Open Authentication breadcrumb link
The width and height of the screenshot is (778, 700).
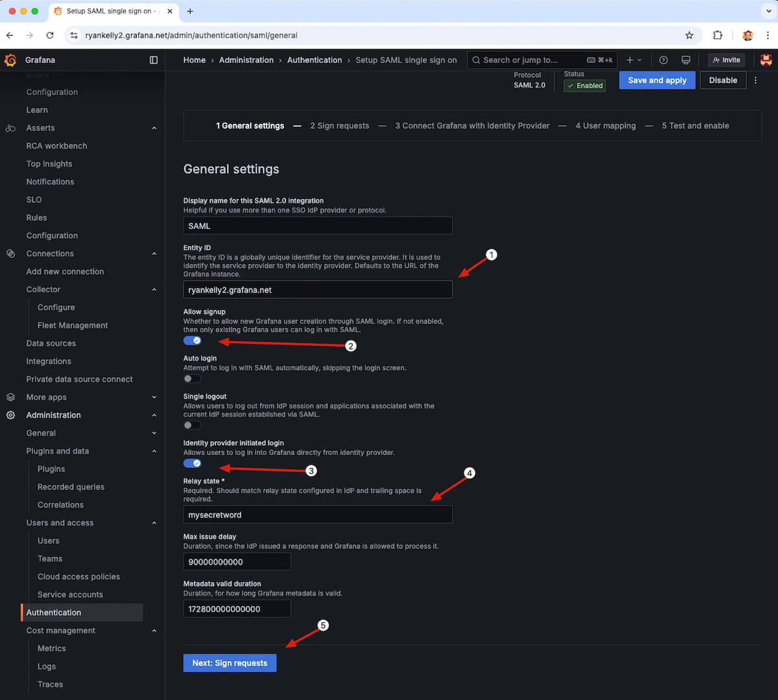[314, 60]
